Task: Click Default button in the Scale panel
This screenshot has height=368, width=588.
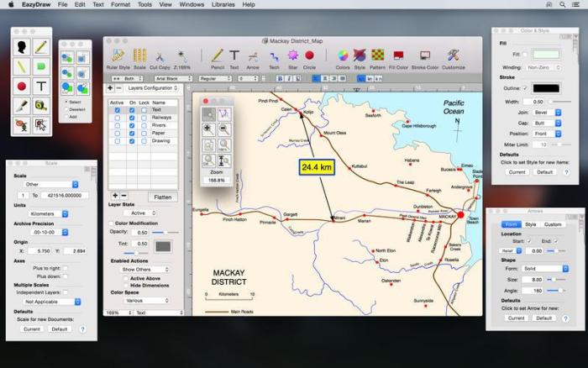Action: pyautogui.click(x=60, y=329)
